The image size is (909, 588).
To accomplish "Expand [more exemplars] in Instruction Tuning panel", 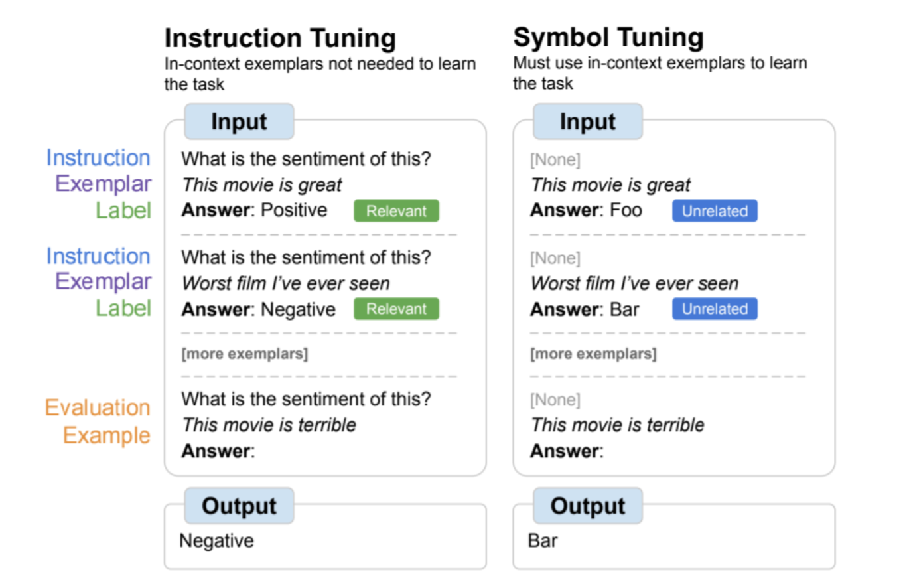I will [x=245, y=354].
